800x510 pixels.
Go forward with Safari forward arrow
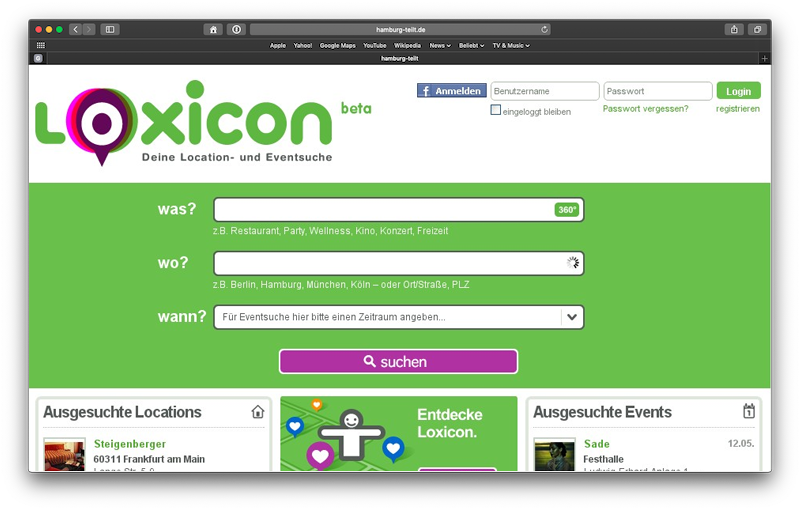point(89,30)
